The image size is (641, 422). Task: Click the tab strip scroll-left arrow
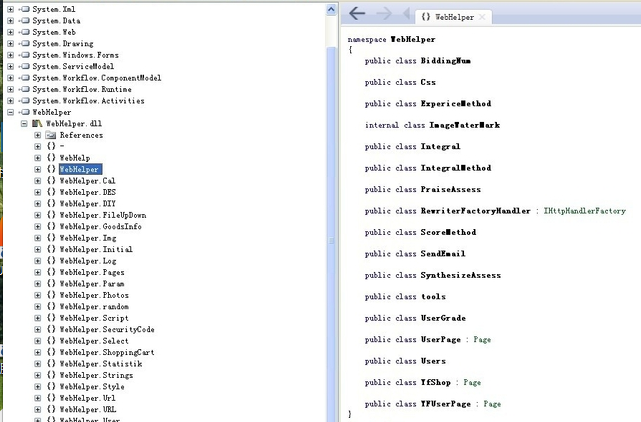(x=407, y=15)
